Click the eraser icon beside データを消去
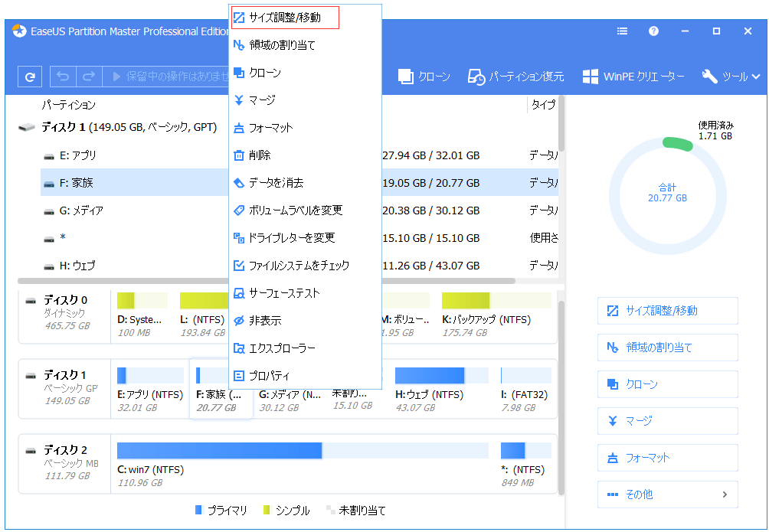Image resolution: width=769 pixels, height=532 pixels. (239, 183)
